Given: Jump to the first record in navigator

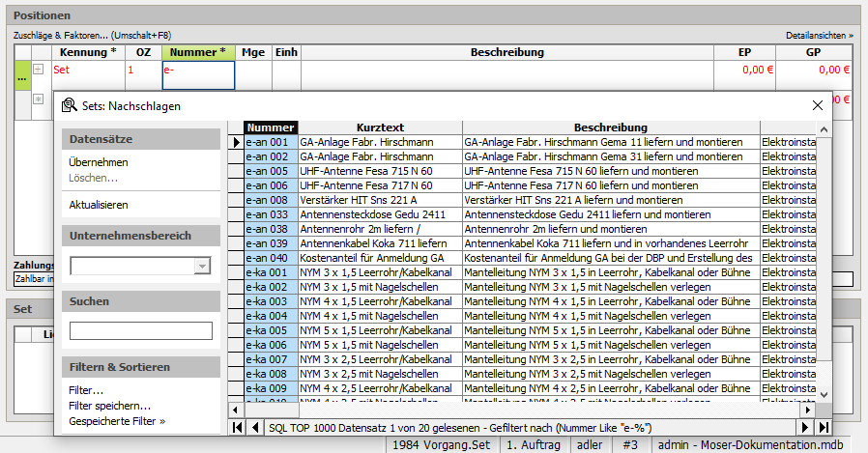Looking at the screenshot, I should [237, 427].
